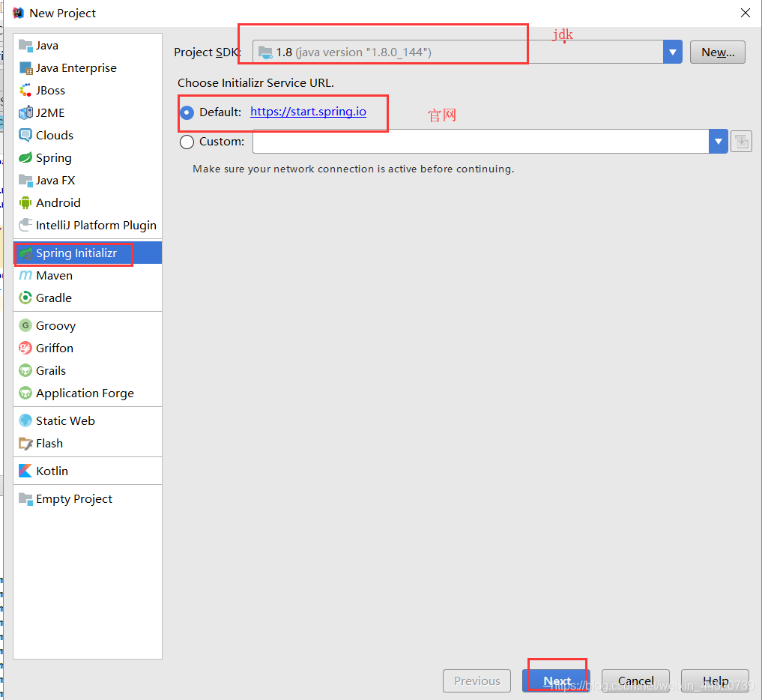Viewport: 762px width, 700px height.
Task: Choose the Kotlin project type
Action: tap(88, 471)
